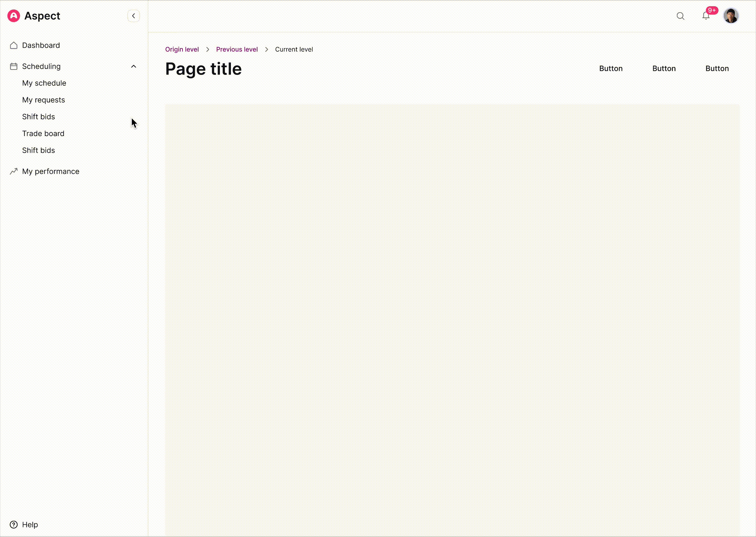756x537 pixels.
Task: Click the Scheduling calendar icon
Action: pos(14,67)
